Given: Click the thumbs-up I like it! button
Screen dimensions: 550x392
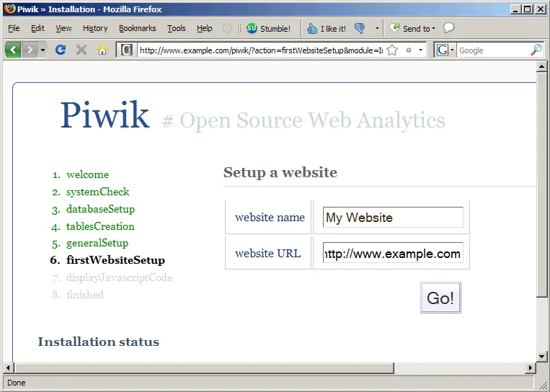Looking at the screenshot, I should click(x=327, y=28).
